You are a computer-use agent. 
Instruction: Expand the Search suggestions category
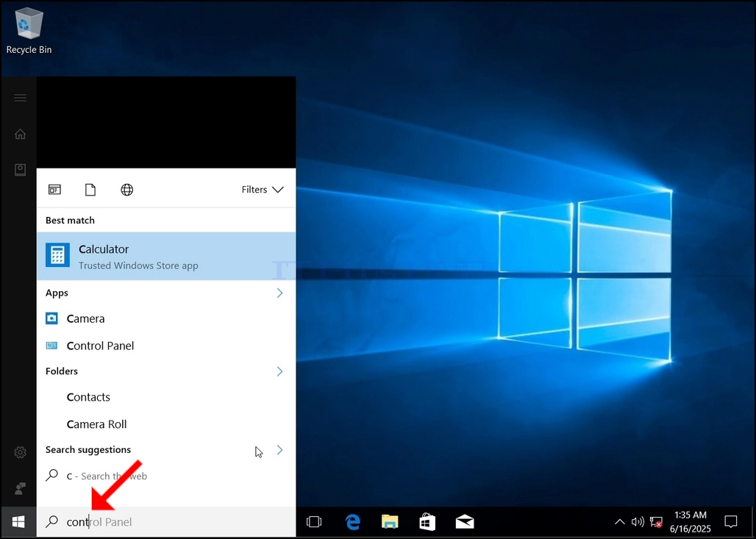(279, 450)
